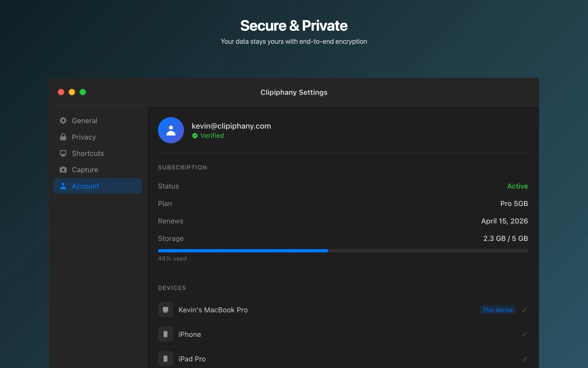This screenshot has height=368, width=588.
Task: Click the Active subscription status value
Action: (518, 186)
